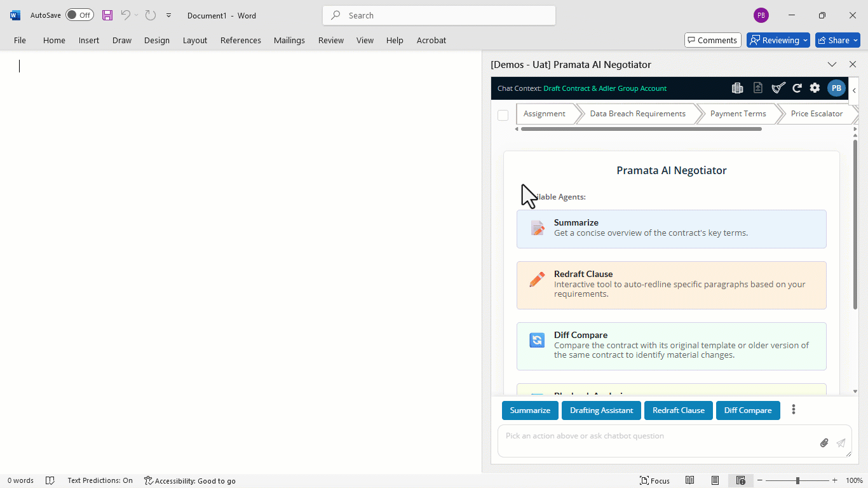The height and width of the screenshot is (488, 868).
Task: Click the Summarize notepad icon
Action: pos(538,228)
